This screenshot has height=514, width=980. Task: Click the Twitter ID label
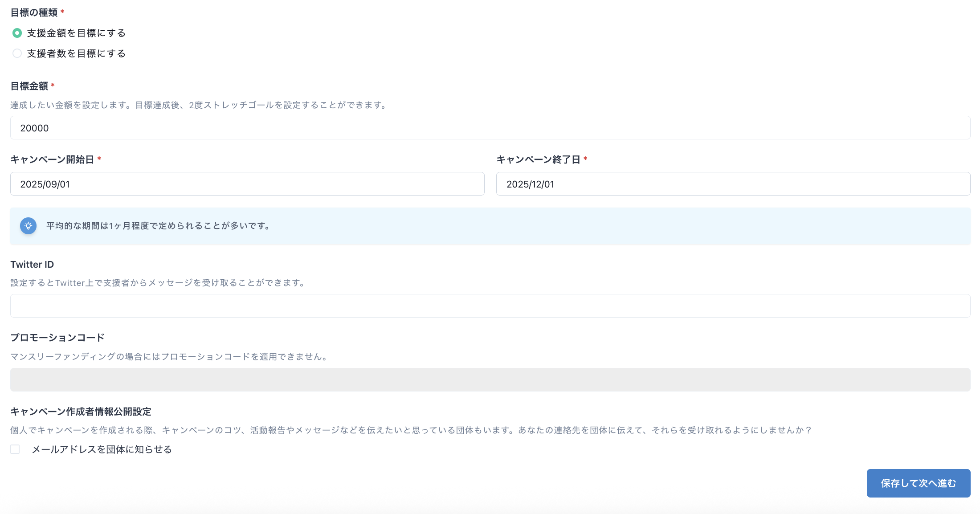pos(32,265)
